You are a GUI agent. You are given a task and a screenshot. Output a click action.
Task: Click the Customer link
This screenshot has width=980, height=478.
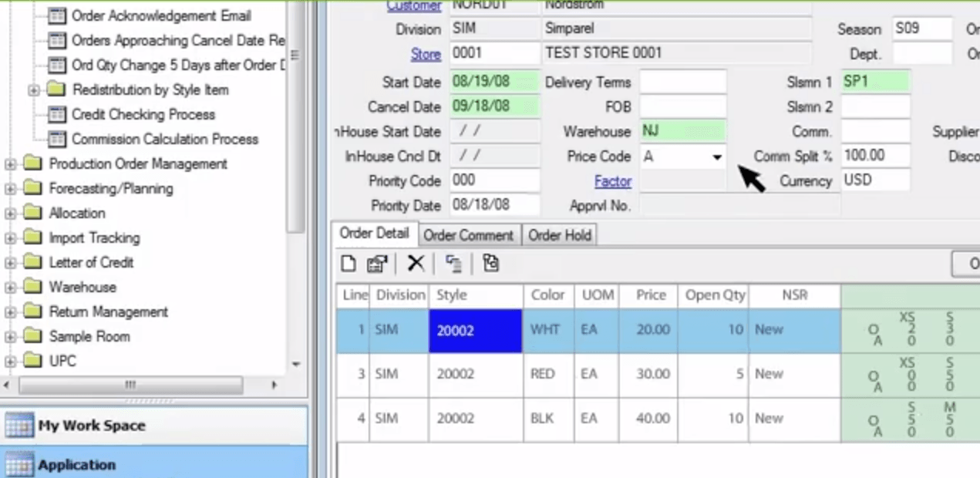(x=415, y=5)
